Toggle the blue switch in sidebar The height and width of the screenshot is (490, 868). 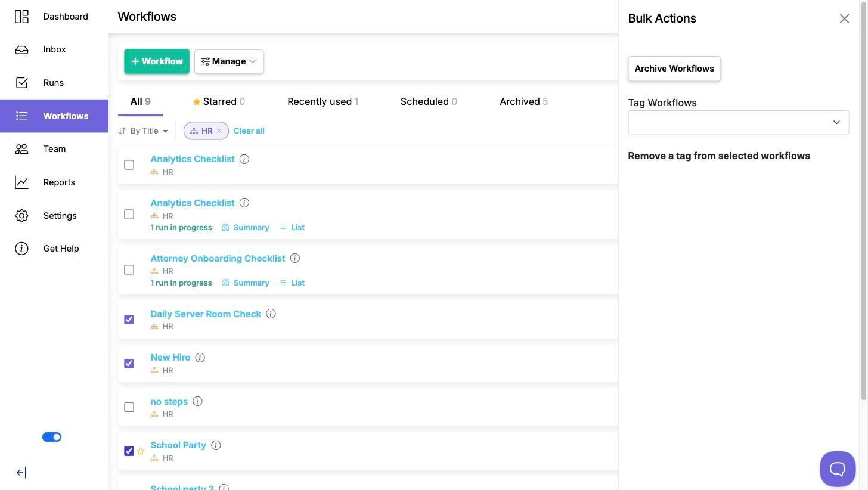pos(52,437)
